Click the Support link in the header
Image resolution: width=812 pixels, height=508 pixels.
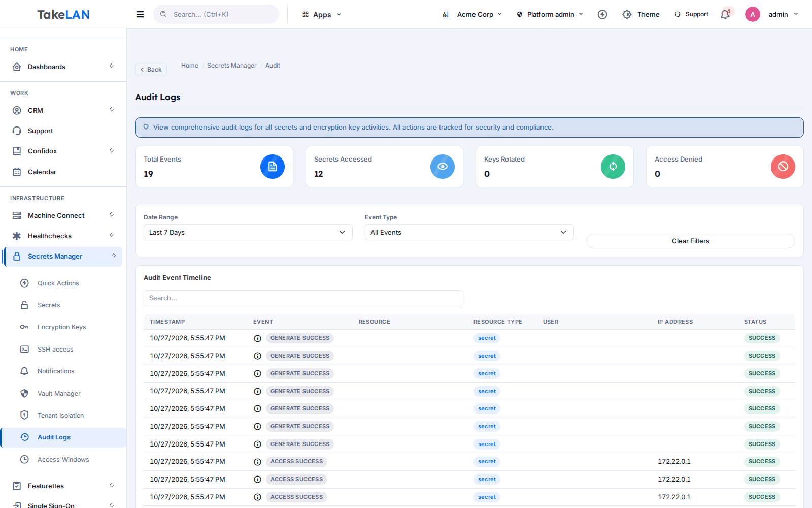[691, 14]
